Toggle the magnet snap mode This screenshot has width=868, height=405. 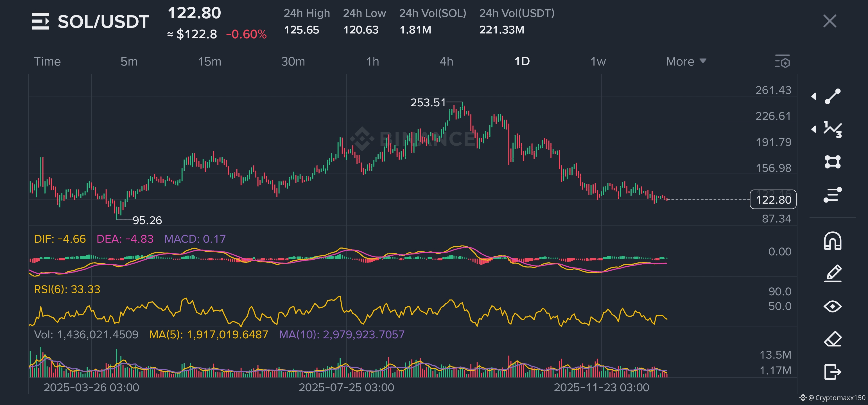832,241
